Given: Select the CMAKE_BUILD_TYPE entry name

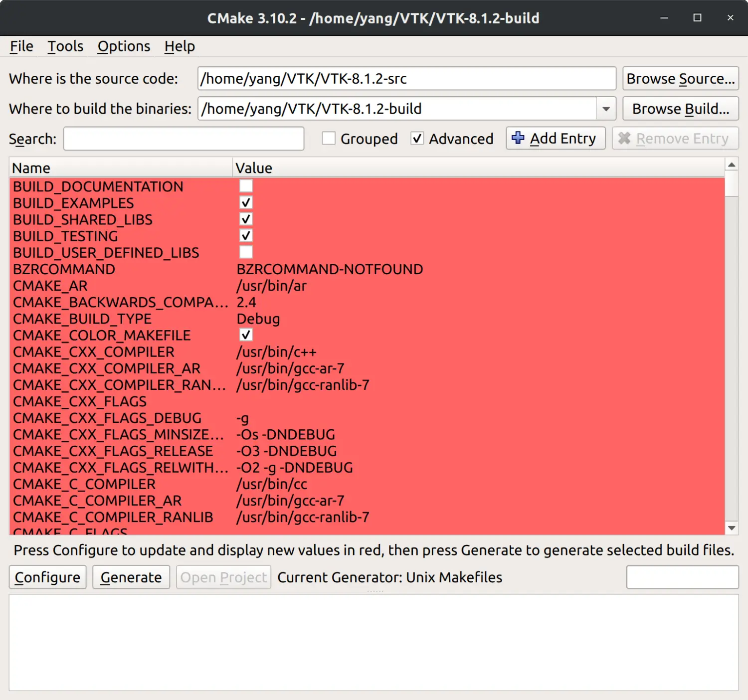Looking at the screenshot, I should (x=82, y=319).
